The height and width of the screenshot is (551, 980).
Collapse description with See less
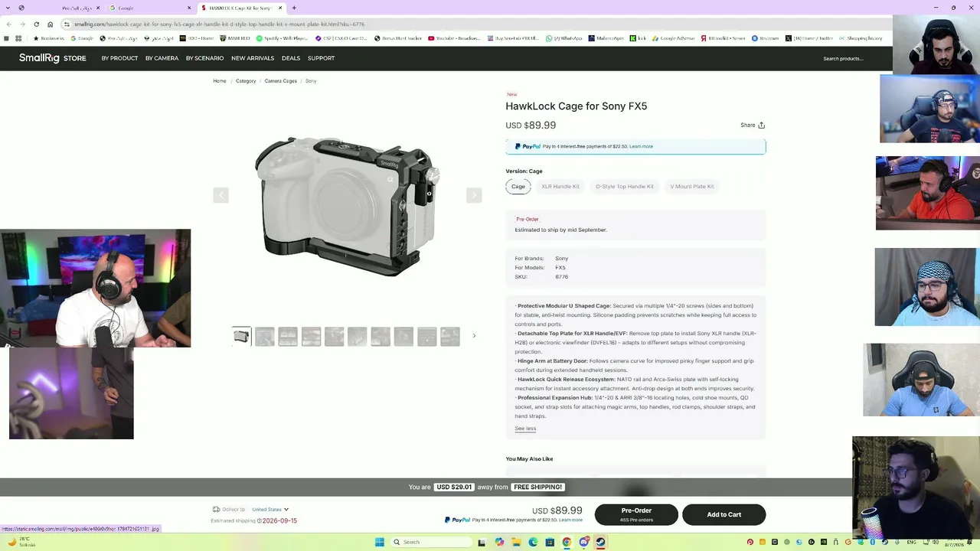tap(525, 429)
